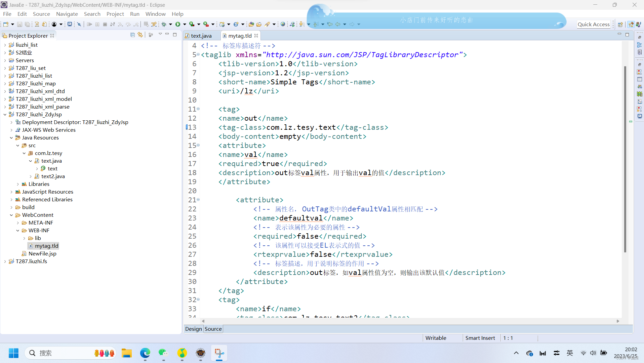Open Microsoft Edge from taskbar
Image resolution: width=644 pixels, height=363 pixels.
[x=145, y=353]
